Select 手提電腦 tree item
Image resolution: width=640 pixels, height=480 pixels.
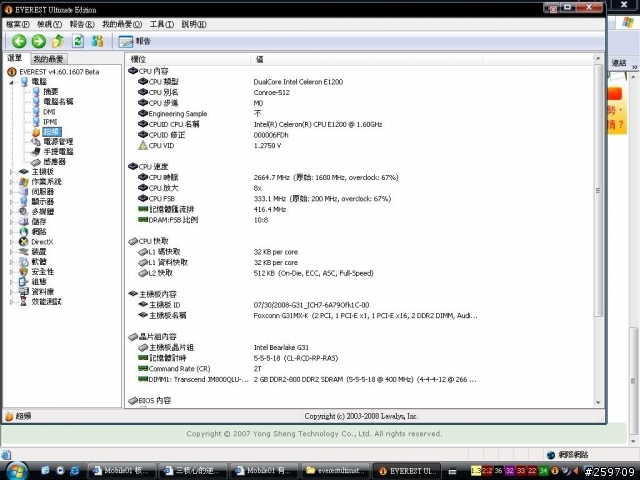pyautogui.click(x=58, y=151)
